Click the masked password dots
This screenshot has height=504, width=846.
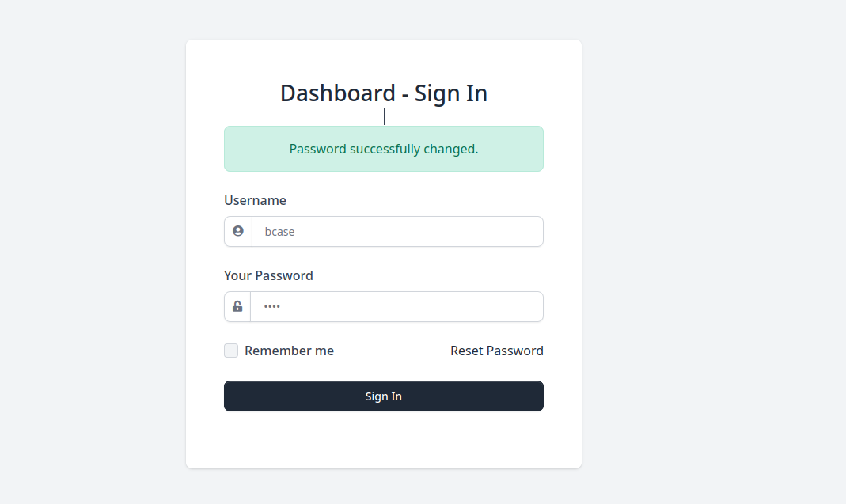click(272, 307)
